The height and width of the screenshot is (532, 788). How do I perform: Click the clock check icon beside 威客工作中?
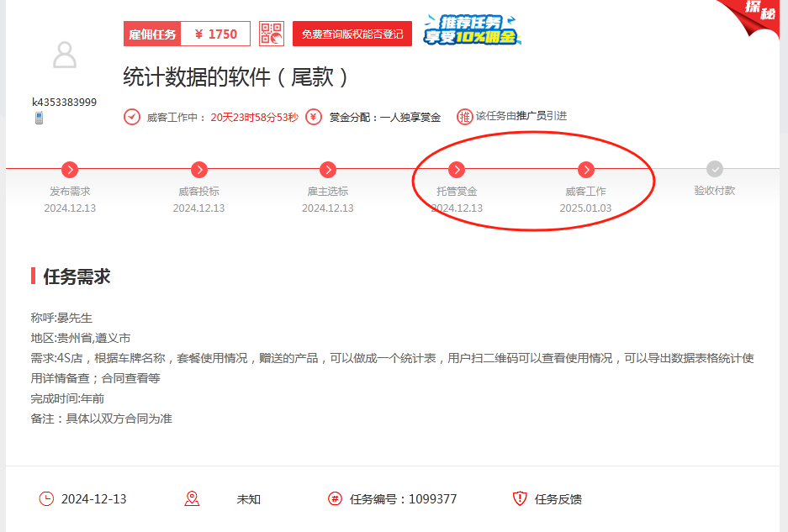[132, 117]
